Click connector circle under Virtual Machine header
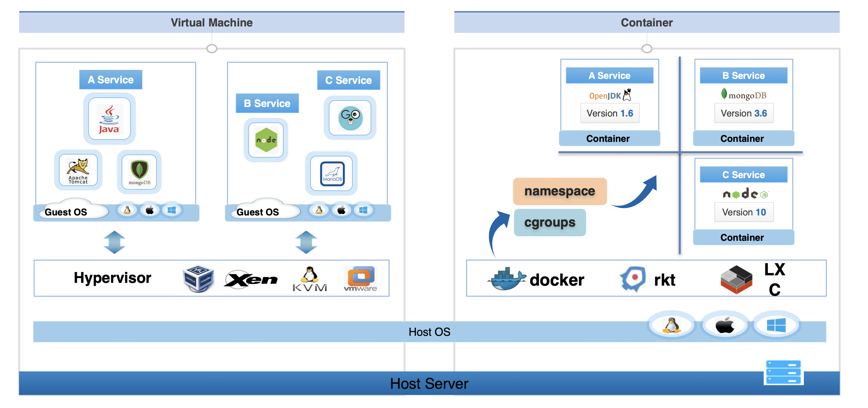This screenshot has width=868, height=408. point(212,48)
